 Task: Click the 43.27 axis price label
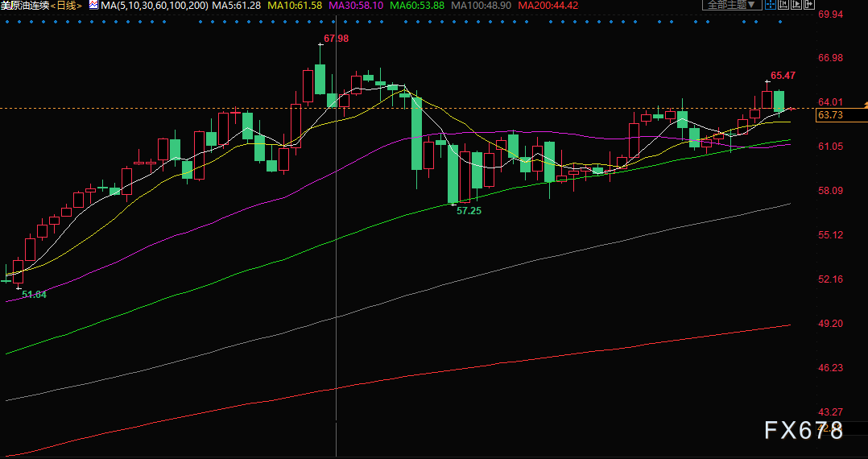830,412
